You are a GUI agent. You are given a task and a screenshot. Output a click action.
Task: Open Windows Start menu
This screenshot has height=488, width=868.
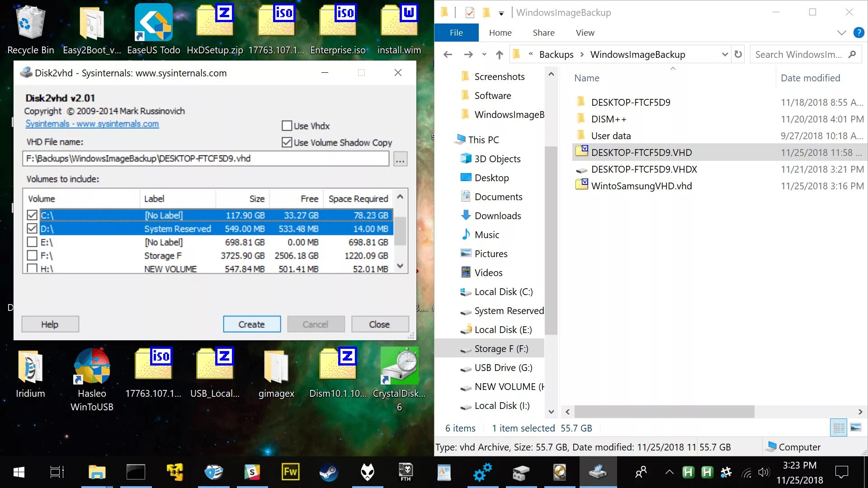point(19,473)
